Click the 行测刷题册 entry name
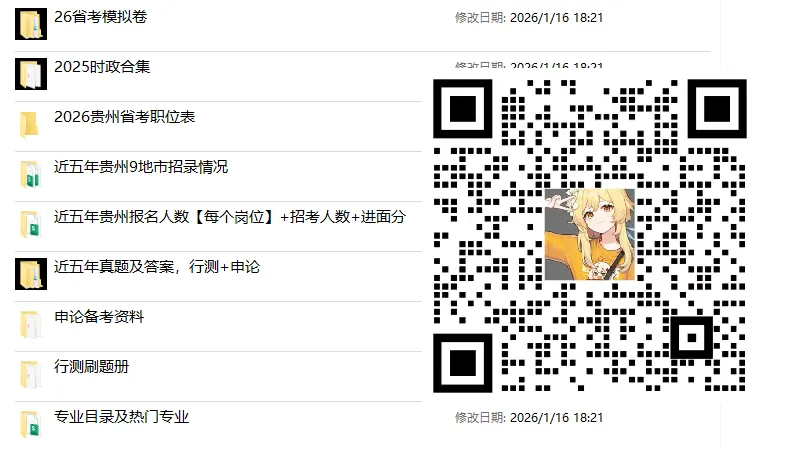 (92, 367)
